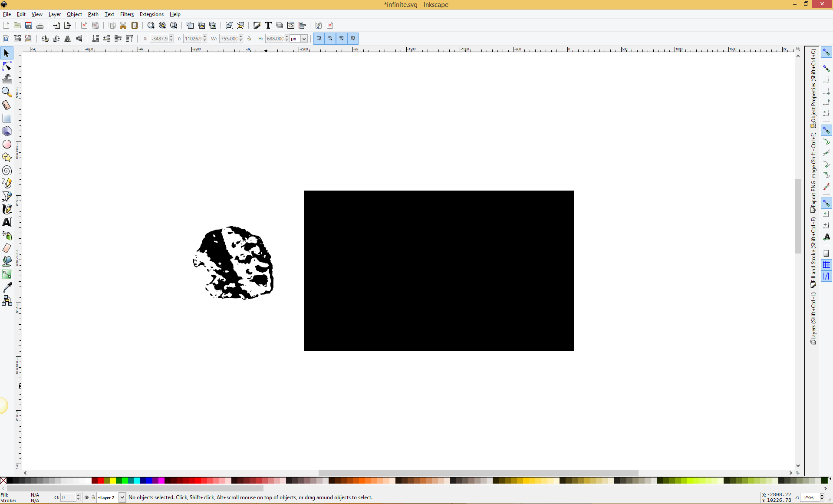This screenshot has width=833, height=504.
Task: Pick the yellow palette swatch
Action: 113,481
